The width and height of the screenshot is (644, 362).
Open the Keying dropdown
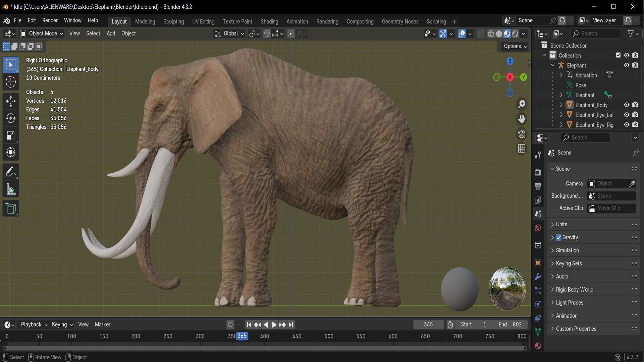click(x=62, y=324)
